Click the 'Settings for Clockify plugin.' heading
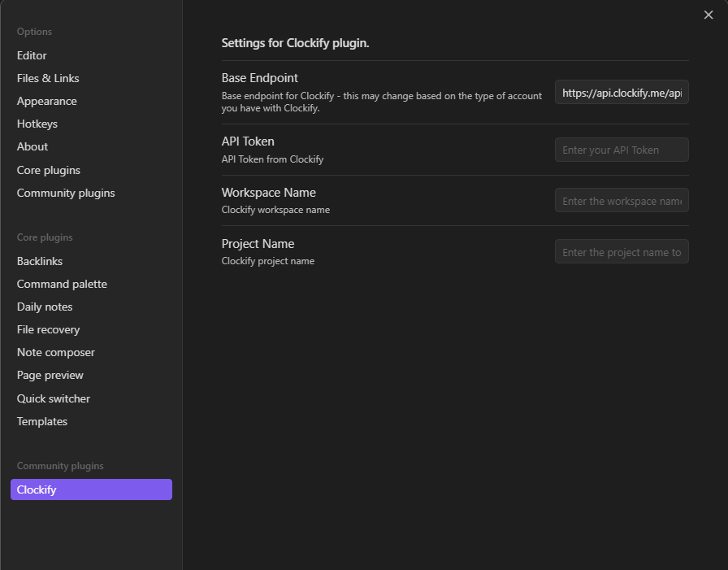The width and height of the screenshot is (728, 570). point(295,43)
